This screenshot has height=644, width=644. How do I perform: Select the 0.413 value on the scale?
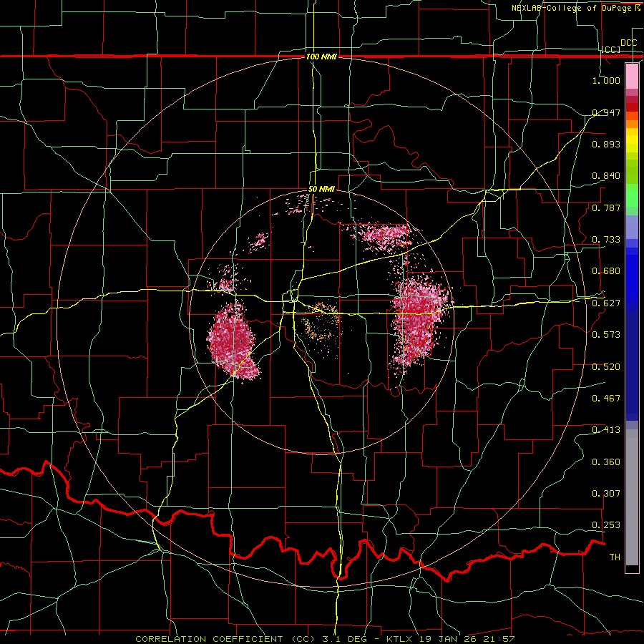tap(606, 429)
